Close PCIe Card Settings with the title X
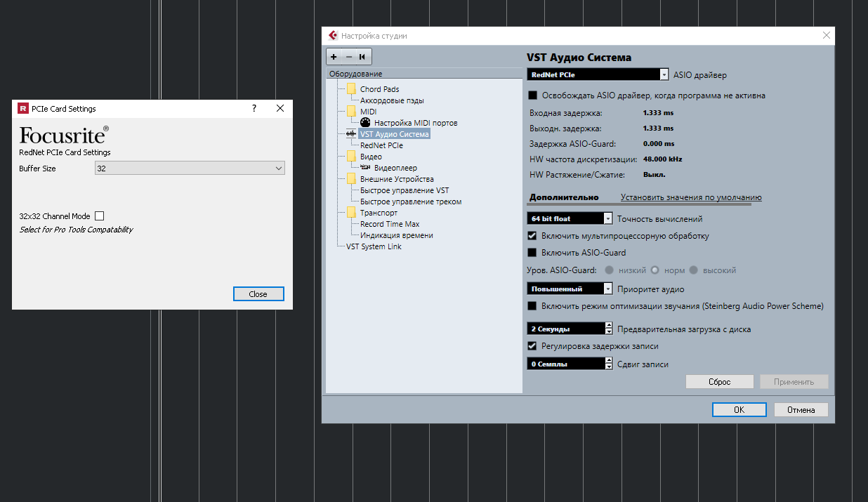 pyautogui.click(x=280, y=109)
